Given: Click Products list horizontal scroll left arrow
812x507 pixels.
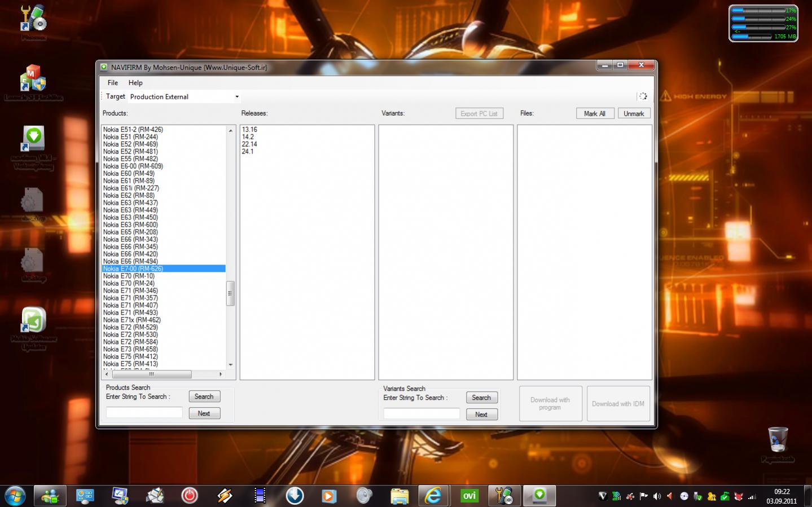Looking at the screenshot, I should pos(107,374).
